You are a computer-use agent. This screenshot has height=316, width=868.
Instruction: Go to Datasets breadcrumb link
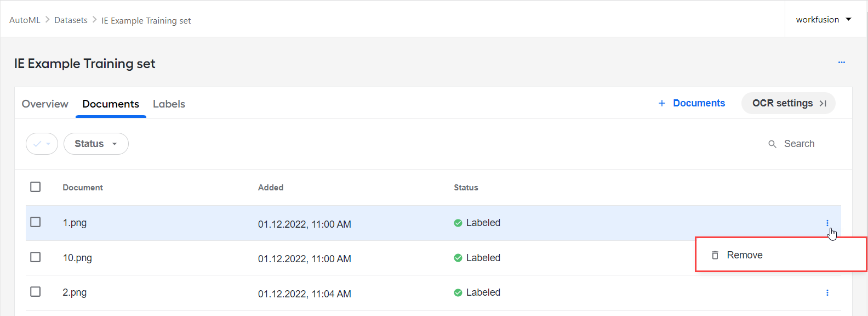[x=71, y=20]
